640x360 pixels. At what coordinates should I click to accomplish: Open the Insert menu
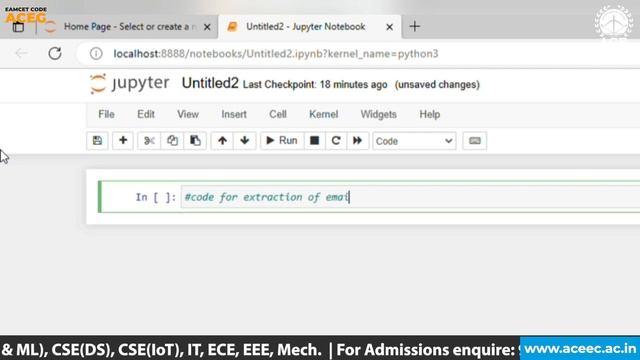[x=234, y=114]
